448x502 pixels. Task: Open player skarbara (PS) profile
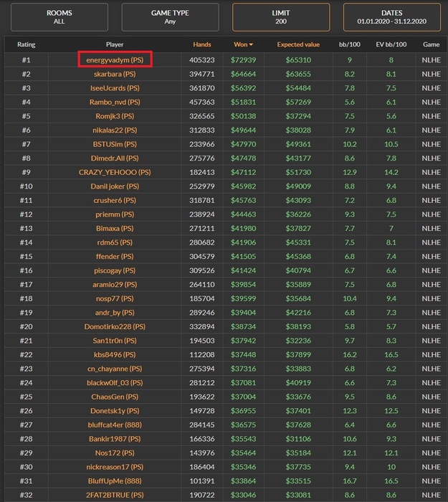tap(115, 74)
